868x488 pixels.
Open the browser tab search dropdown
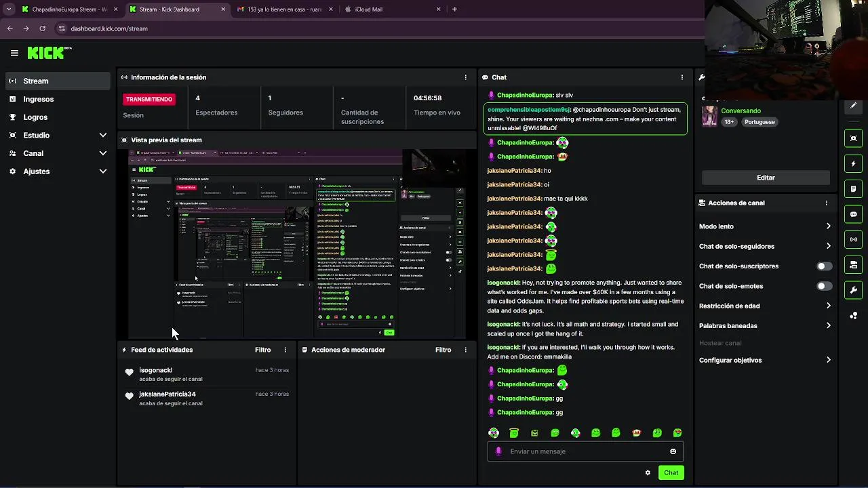[8, 9]
